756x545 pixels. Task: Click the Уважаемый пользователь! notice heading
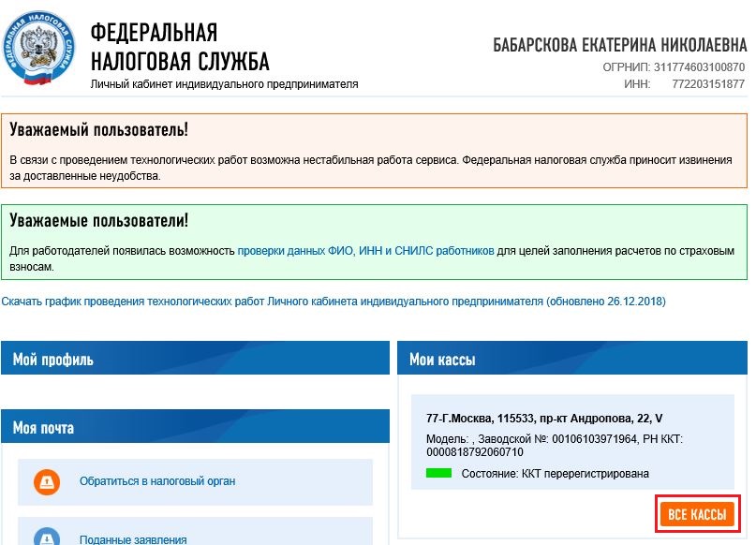[99, 129]
